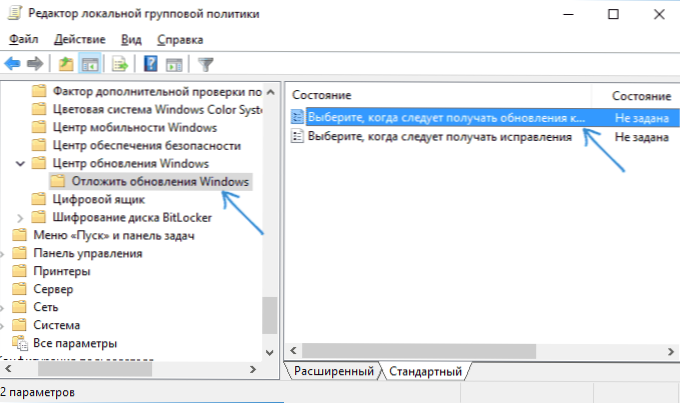Viewport: 680px width, 403px height.
Task: Select Центр обновления Windows folder
Action: 131,164
